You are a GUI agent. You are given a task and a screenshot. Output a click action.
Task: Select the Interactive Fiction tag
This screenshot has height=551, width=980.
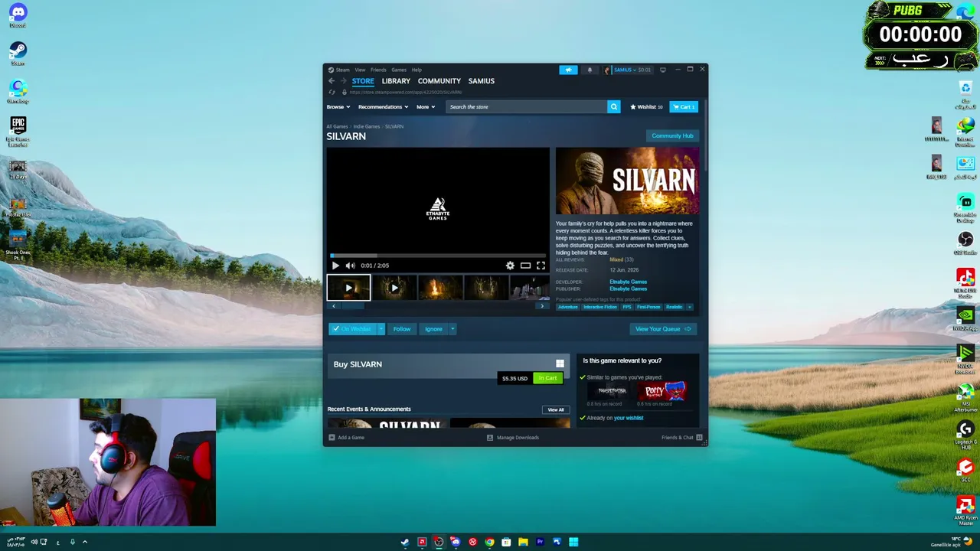point(599,307)
